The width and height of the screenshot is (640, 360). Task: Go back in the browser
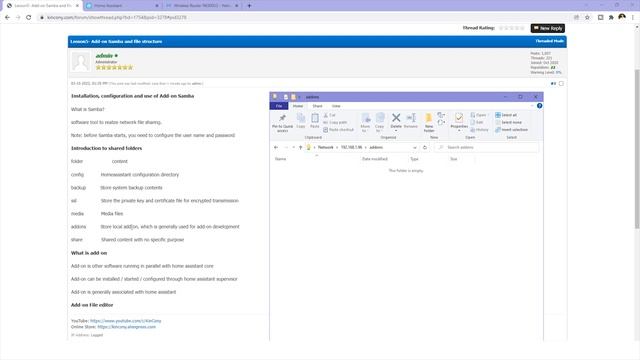point(7,18)
